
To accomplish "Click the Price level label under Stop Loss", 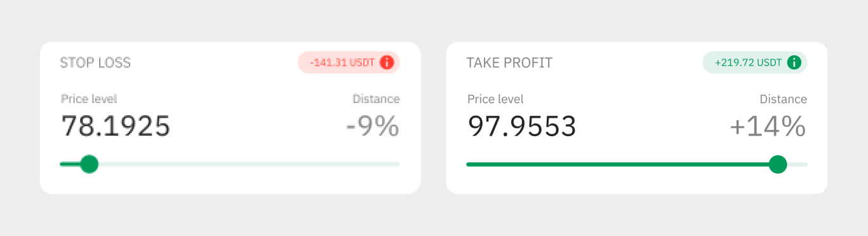I will point(89,99).
